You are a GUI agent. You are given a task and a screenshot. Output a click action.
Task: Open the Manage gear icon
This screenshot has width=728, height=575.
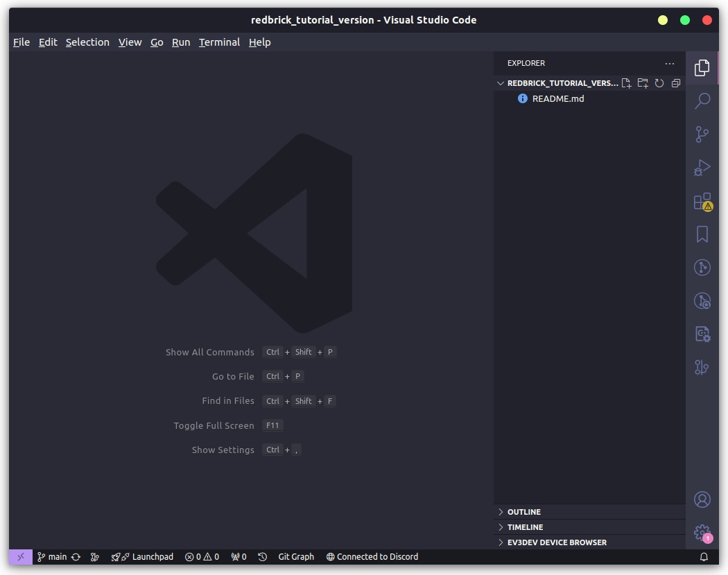pyautogui.click(x=702, y=533)
